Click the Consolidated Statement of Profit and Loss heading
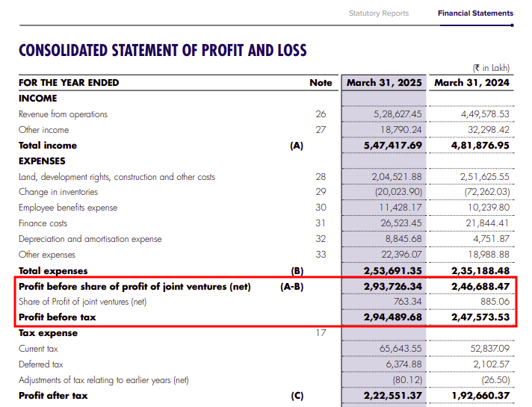Image resolution: width=532 pixels, height=407 pixels. (x=162, y=50)
